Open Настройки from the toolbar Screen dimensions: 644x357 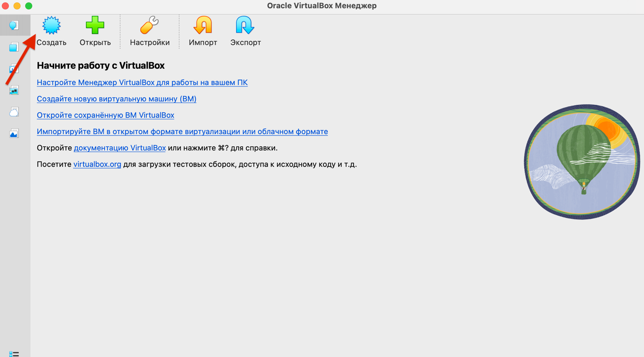pyautogui.click(x=150, y=31)
